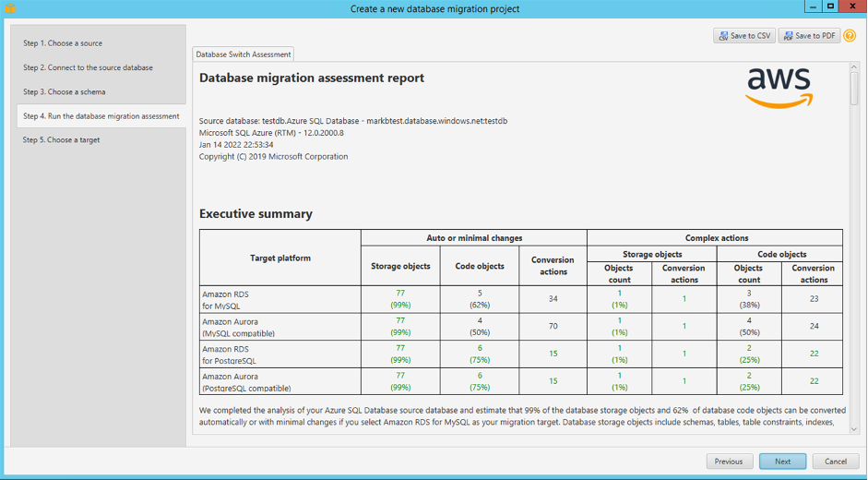Screen dimensions: 868x480
Task: Click the code objects cell 5 (62%)
Action: click(x=480, y=299)
